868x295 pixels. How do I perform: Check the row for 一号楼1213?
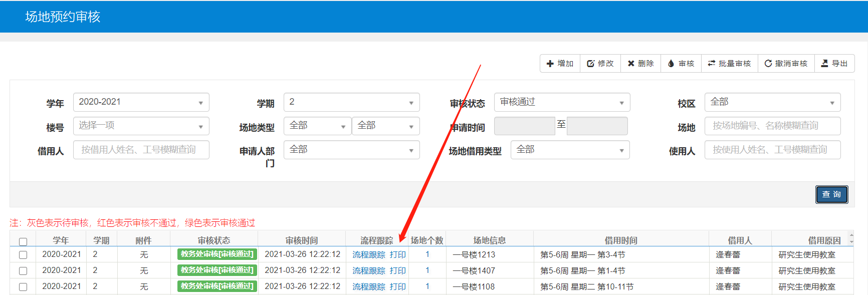23,255
